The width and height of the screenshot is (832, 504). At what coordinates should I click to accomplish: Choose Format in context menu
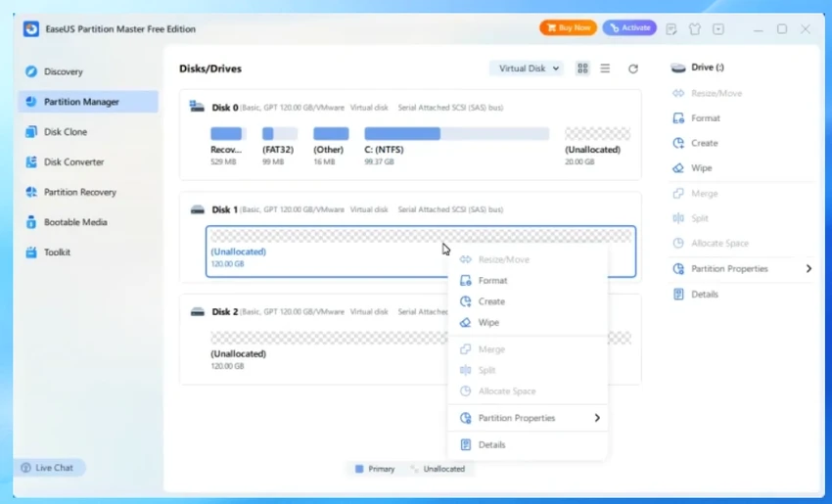point(528,280)
